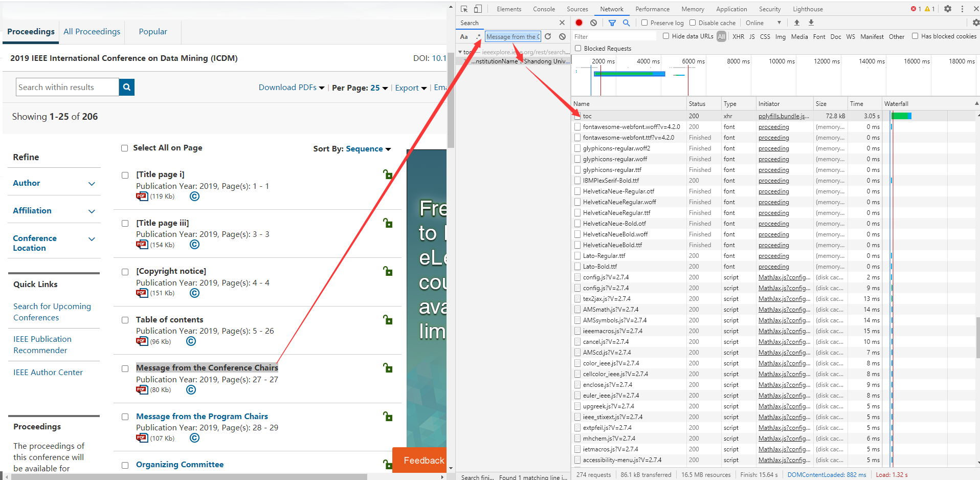
Task: Toggle match case Aa in search
Action: [464, 37]
